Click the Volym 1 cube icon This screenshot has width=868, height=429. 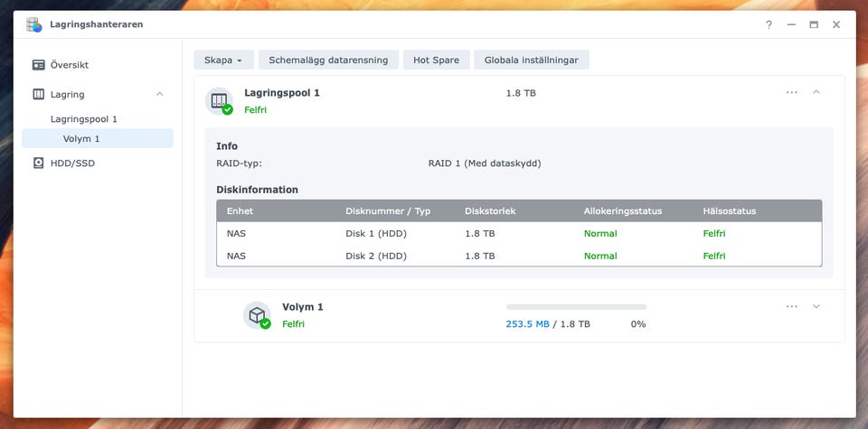point(257,315)
